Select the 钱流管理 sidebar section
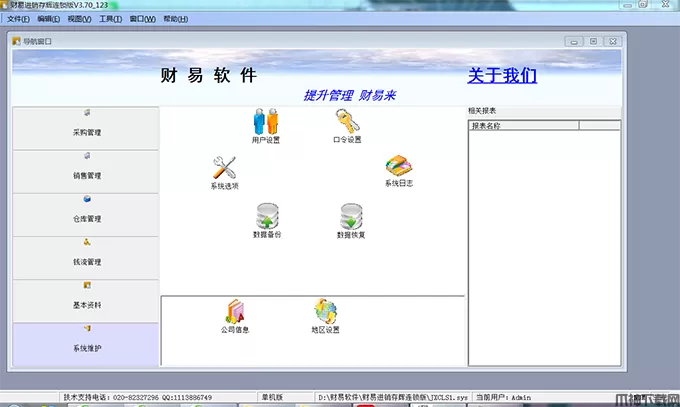 pyautogui.click(x=86, y=258)
